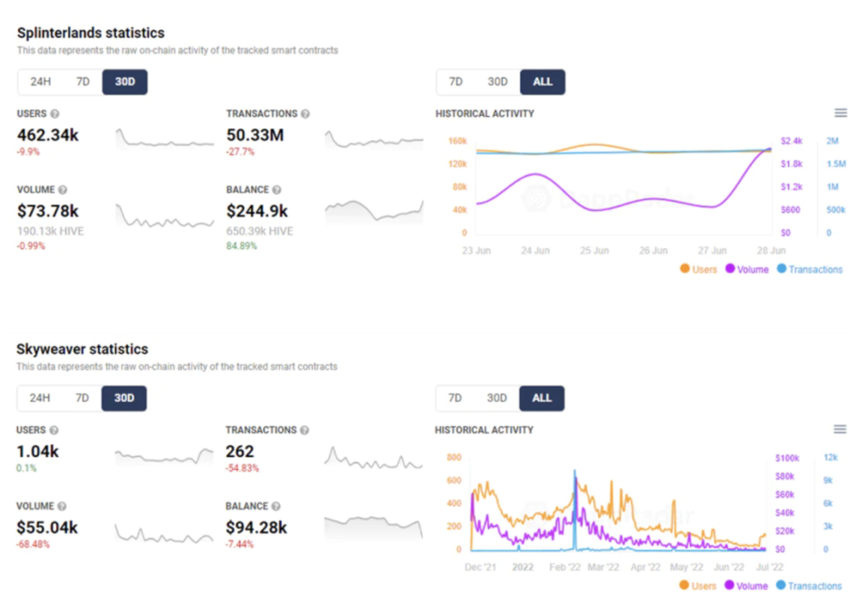The height and width of the screenshot is (609, 868).
Task: Select 24H stats tab for Splinterlands
Action: [x=41, y=82]
